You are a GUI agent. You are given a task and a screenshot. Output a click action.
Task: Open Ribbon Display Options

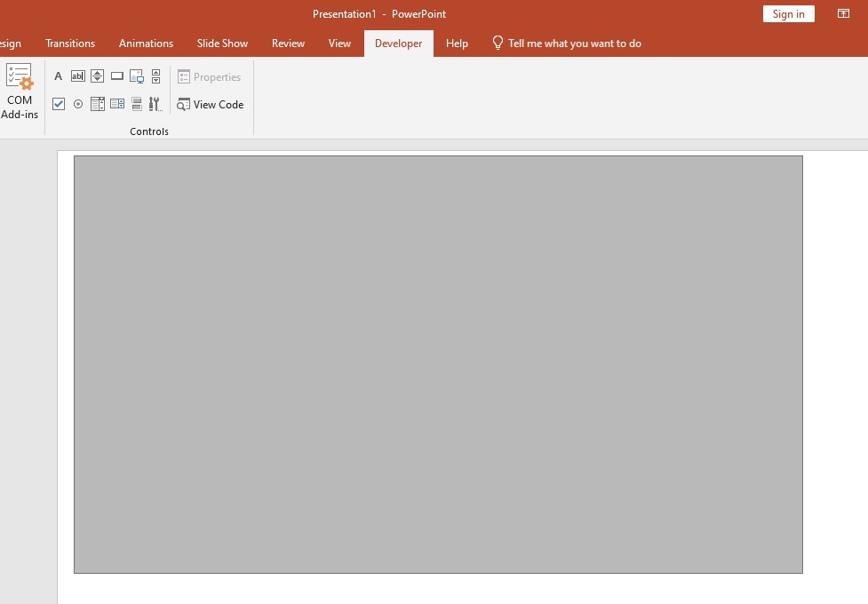(843, 13)
